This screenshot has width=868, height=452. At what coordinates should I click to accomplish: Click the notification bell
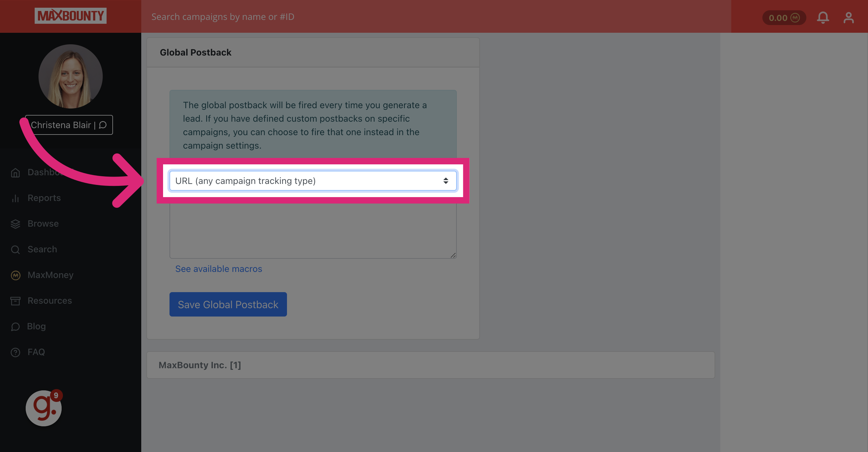[x=822, y=17]
